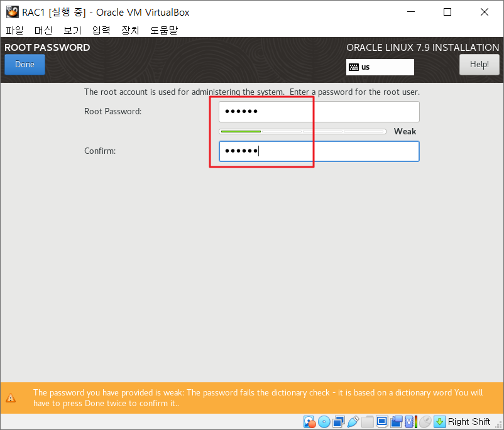This screenshot has height=430, width=504.
Task: Click the Help! button
Action: tap(479, 65)
